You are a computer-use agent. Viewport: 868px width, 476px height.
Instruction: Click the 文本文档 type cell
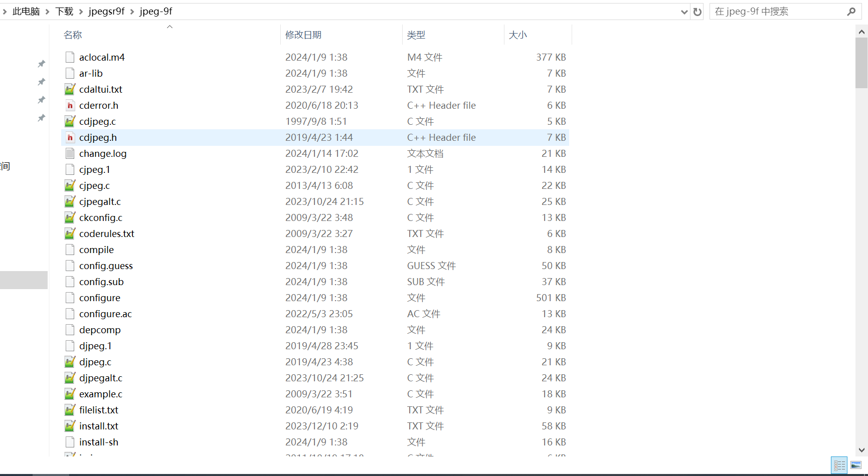click(x=425, y=153)
